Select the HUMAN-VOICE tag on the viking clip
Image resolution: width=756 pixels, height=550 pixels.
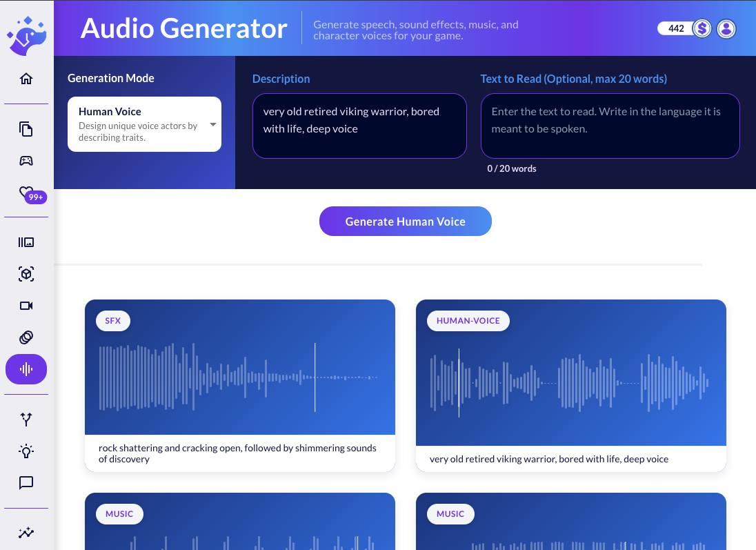(468, 320)
